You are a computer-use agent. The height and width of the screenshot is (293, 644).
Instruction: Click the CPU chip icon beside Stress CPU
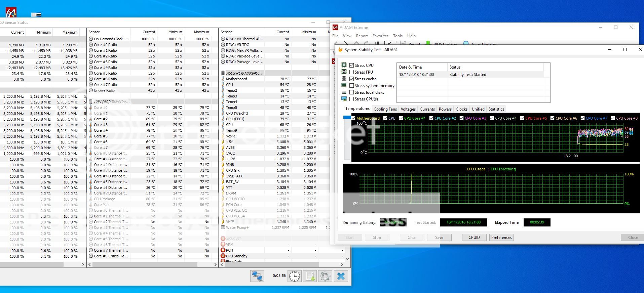click(344, 65)
